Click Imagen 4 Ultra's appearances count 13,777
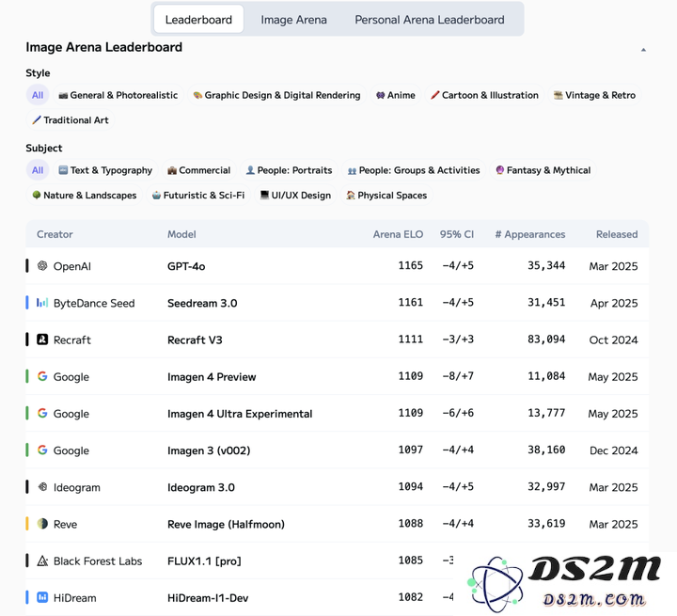Viewport: 677px width, 616px height. [546, 413]
